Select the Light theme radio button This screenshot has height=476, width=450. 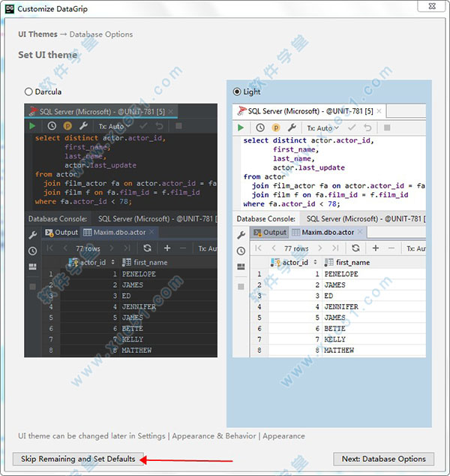pos(237,92)
